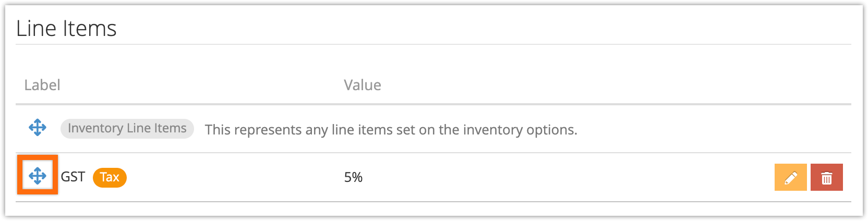The width and height of the screenshot is (868, 221).
Task: Click the Label column header
Action: point(42,85)
